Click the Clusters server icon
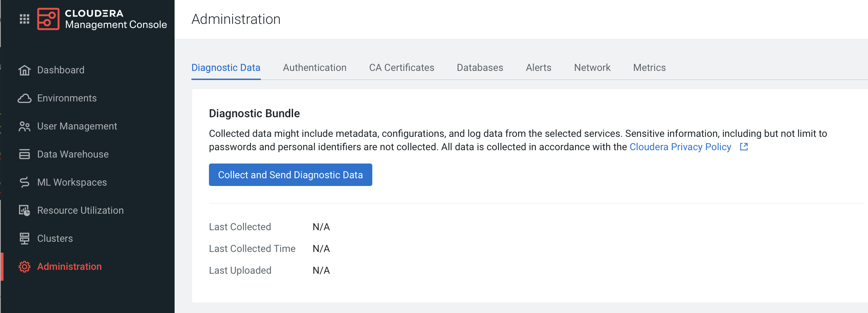 [x=24, y=239]
